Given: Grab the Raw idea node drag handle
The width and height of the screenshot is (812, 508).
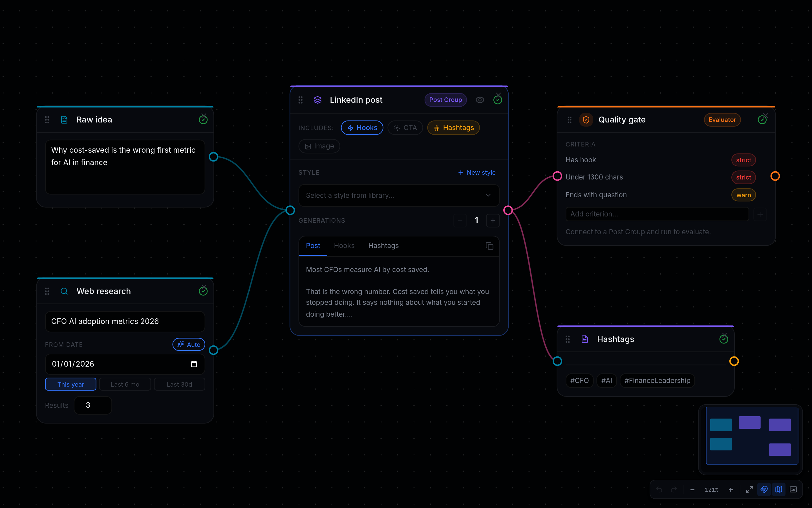Looking at the screenshot, I should (47, 120).
